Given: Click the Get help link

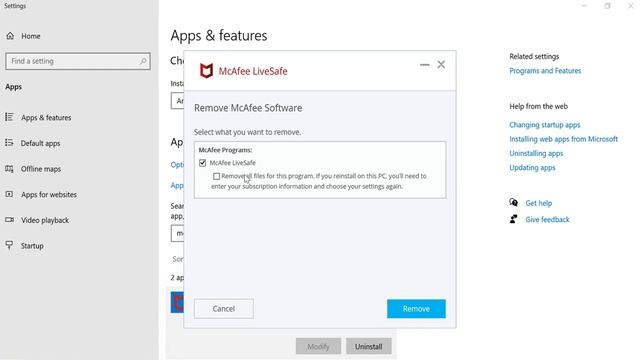Looking at the screenshot, I should click(538, 203).
